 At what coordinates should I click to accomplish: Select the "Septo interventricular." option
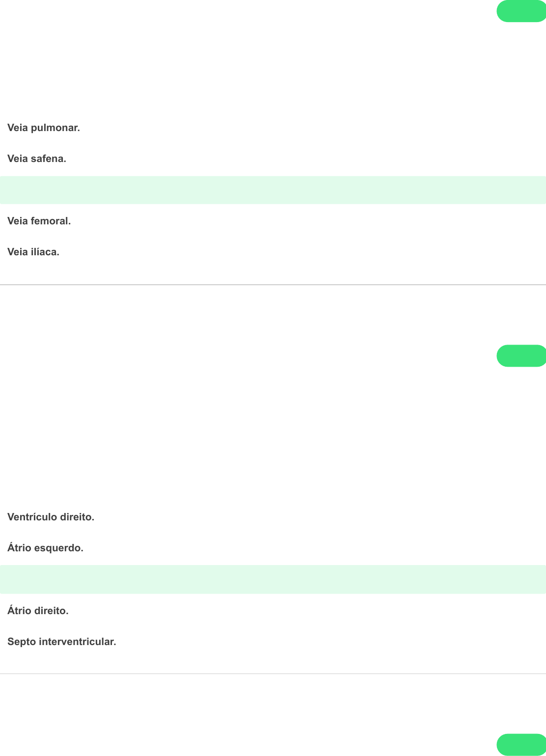62,642
